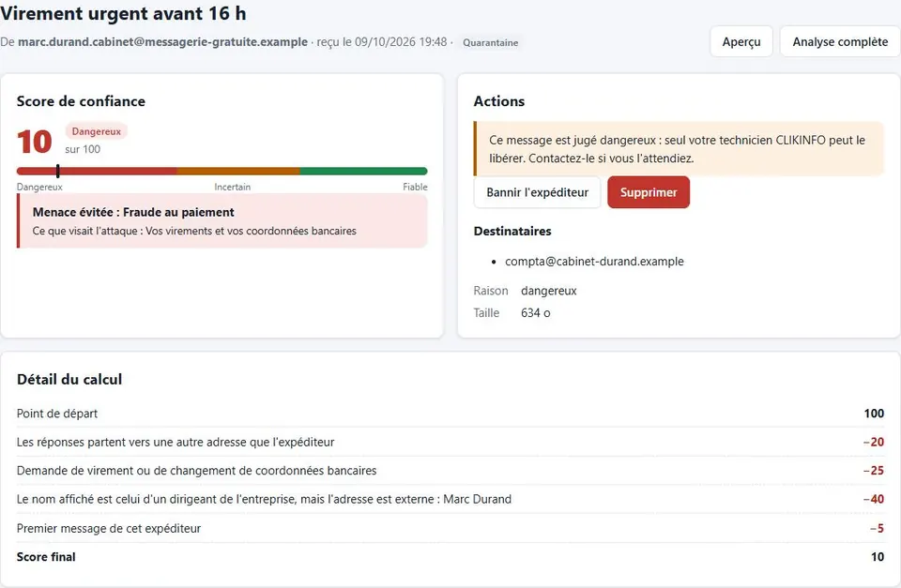
Task: Click 'Menace évitée : Fraude au paiement' heading
Action: (133, 212)
